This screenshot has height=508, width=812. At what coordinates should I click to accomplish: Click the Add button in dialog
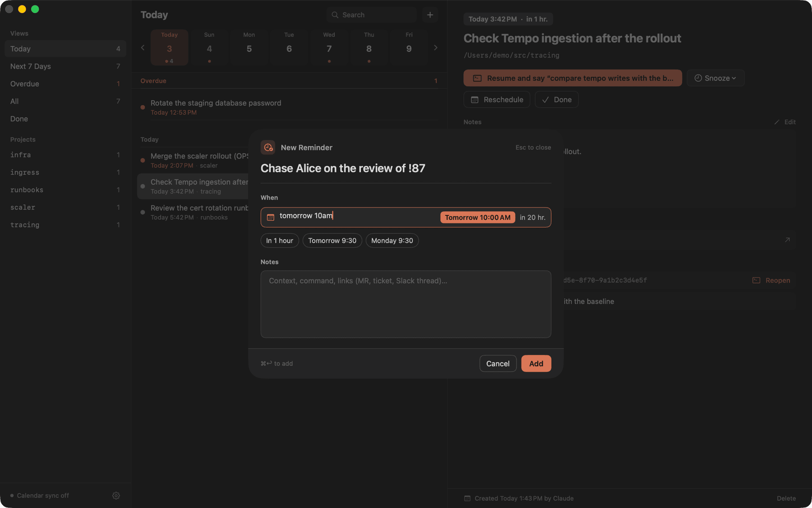536,364
